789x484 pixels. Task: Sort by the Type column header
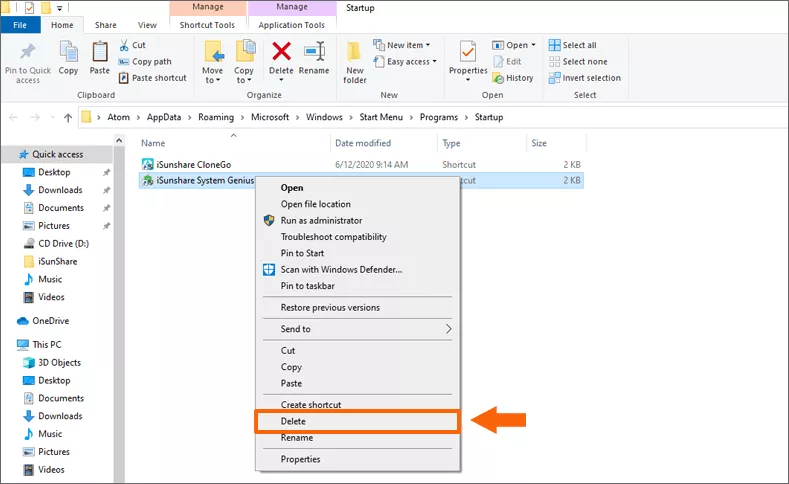451,143
